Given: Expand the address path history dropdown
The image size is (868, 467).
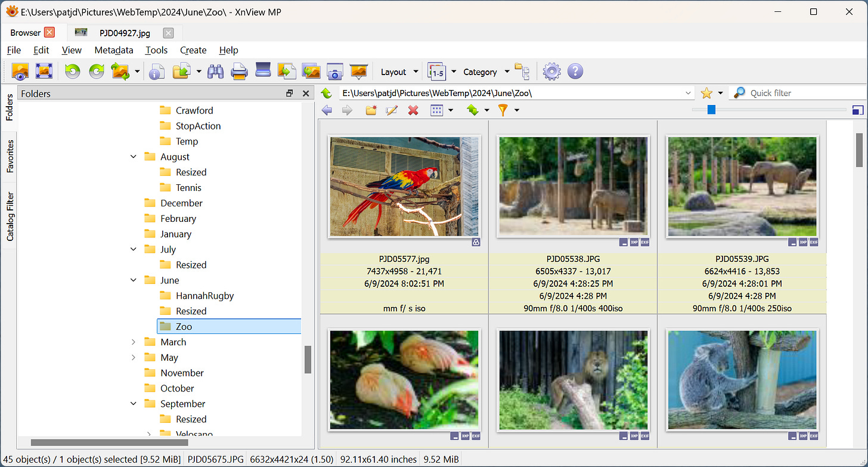Looking at the screenshot, I should [x=689, y=93].
